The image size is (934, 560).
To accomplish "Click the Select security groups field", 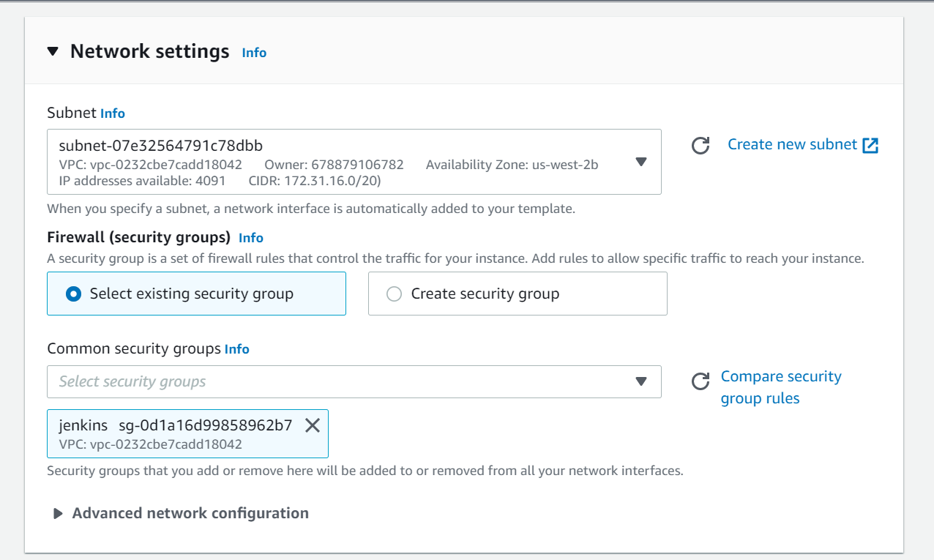I will (354, 381).
